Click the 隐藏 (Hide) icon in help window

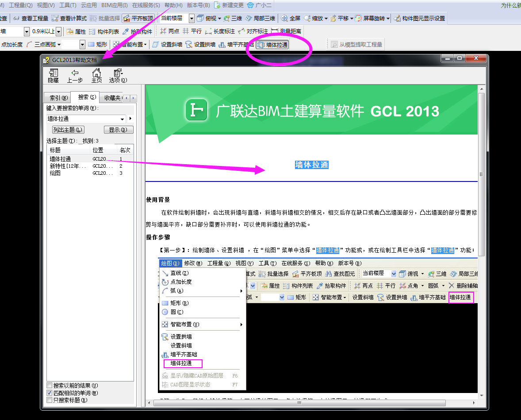53,76
